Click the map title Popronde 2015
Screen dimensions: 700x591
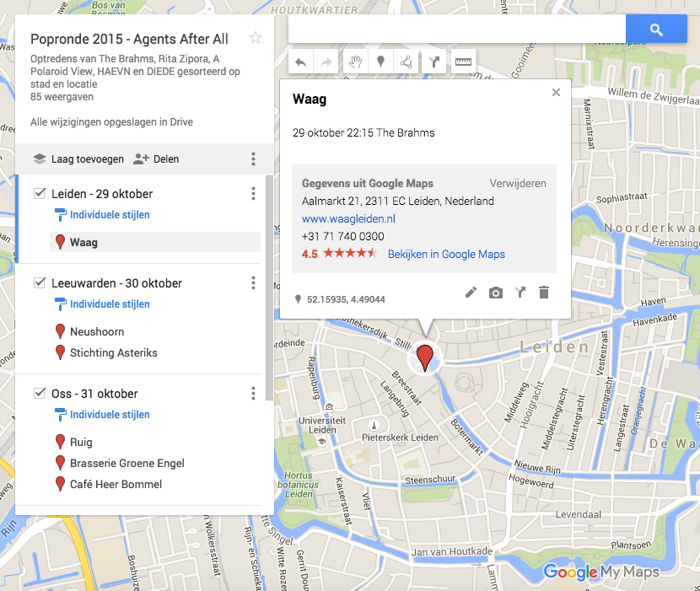point(129,40)
